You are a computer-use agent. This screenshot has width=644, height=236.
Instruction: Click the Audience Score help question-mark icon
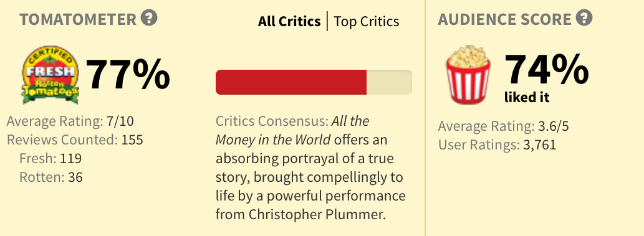point(584,17)
